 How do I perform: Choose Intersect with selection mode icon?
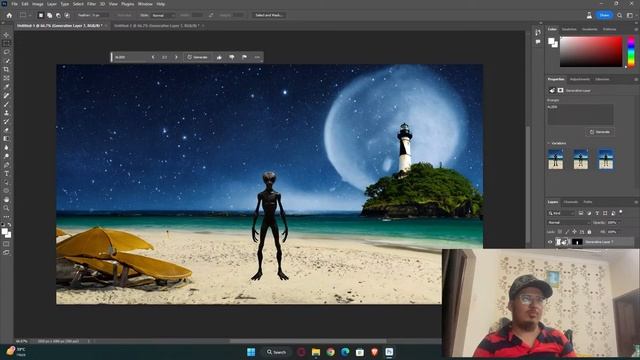(67, 15)
